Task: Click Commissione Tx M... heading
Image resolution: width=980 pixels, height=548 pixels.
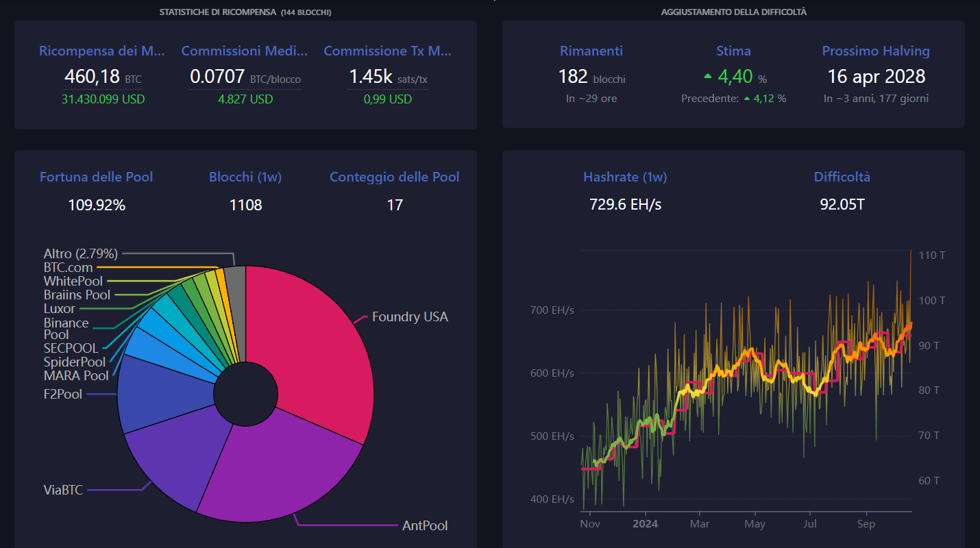Action: coord(388,51)
